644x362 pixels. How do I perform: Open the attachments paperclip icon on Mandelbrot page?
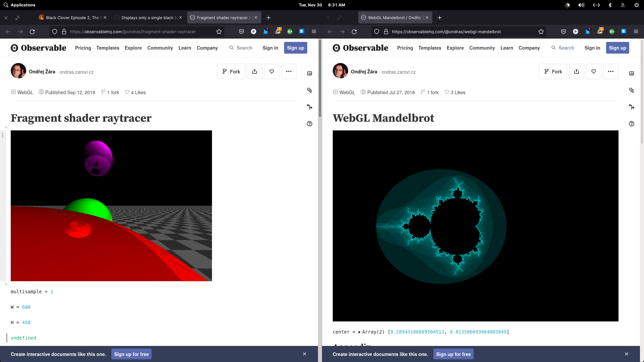(x=632, y=90)
